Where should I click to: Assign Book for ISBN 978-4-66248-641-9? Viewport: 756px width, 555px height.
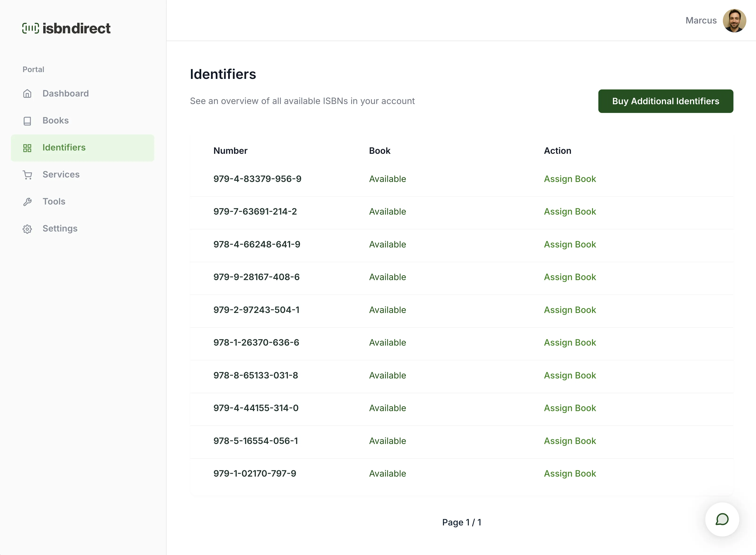click(570, 244)
